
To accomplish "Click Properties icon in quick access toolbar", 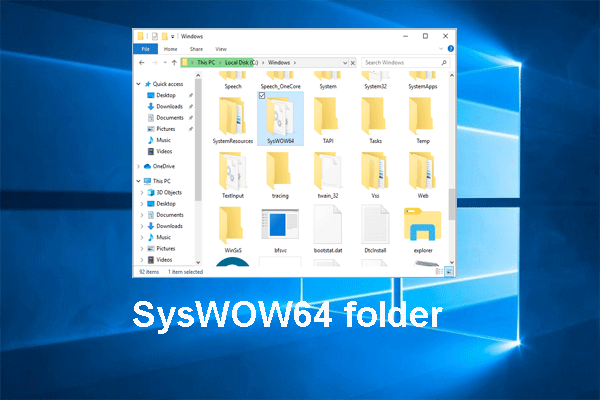I will coord(155,36).
